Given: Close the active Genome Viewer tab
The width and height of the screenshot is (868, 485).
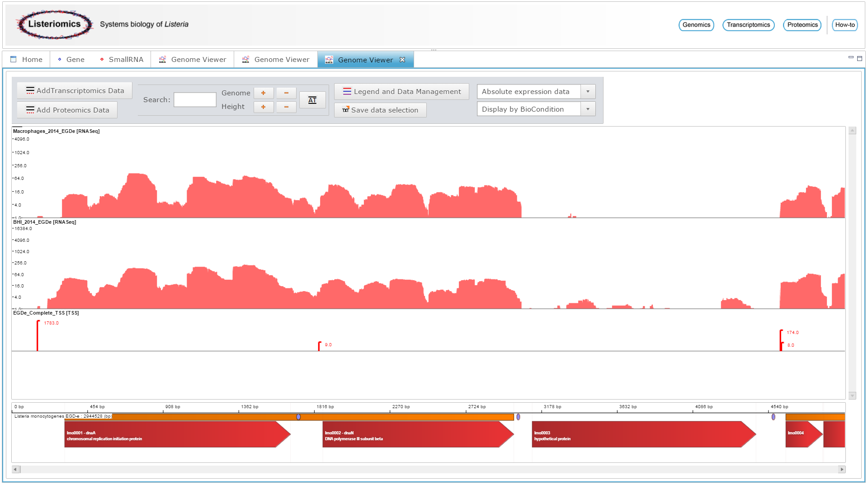Looking at the screenshot, I should click(402, 60).
